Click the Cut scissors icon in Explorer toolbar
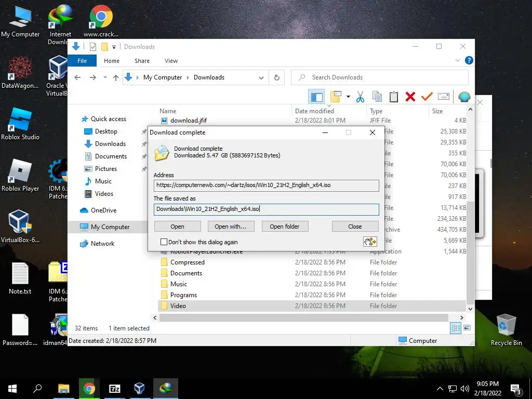This screenshot has width=532, height=399. click(x=360, y=97)
